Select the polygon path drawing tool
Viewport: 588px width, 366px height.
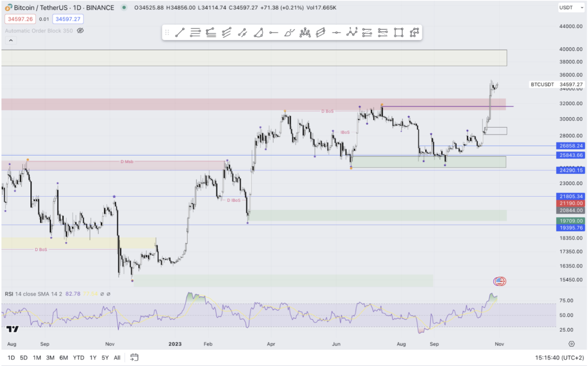pyautogui.click(x=414, y=33)
